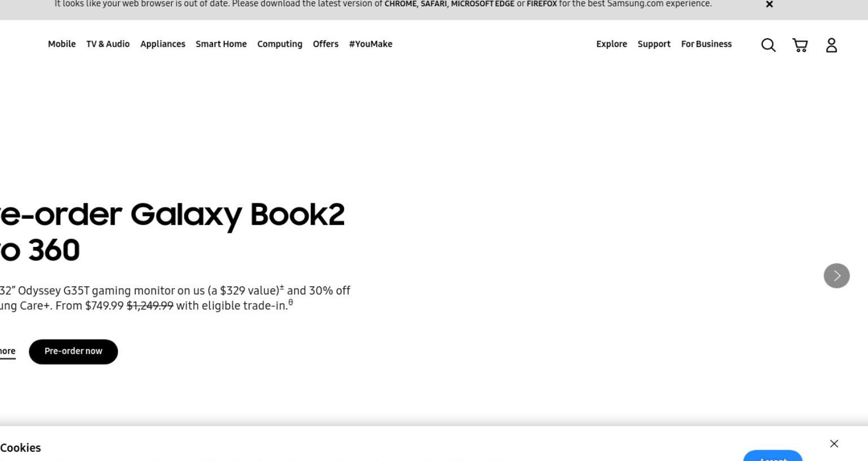Open the Appliances menu
868x461 pixels.
point(163,44)
